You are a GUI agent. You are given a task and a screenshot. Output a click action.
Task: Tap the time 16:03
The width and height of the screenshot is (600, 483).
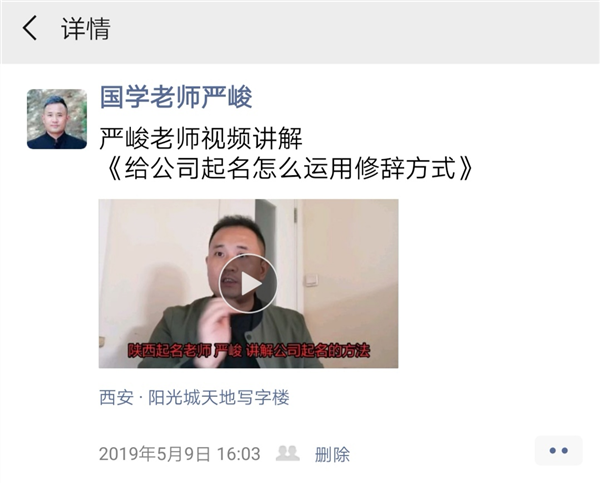point(238,454)
